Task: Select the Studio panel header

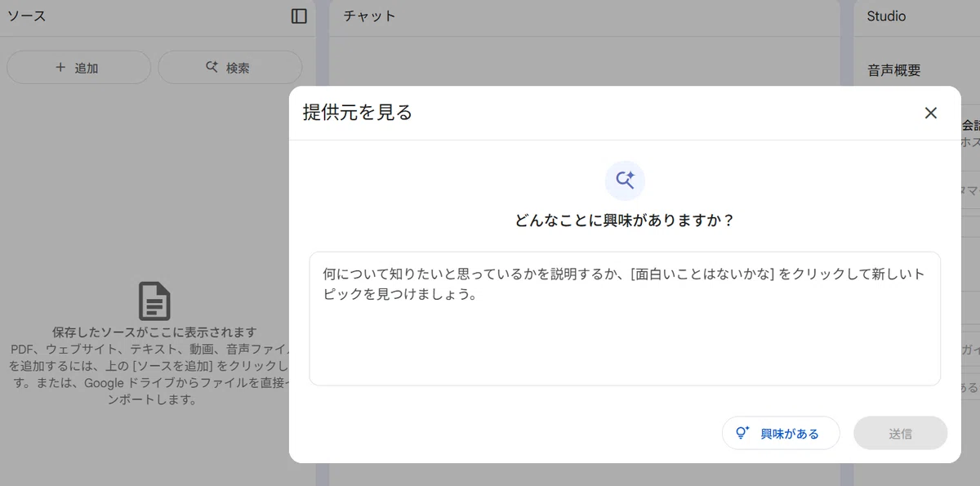Action: pos(886,16)
